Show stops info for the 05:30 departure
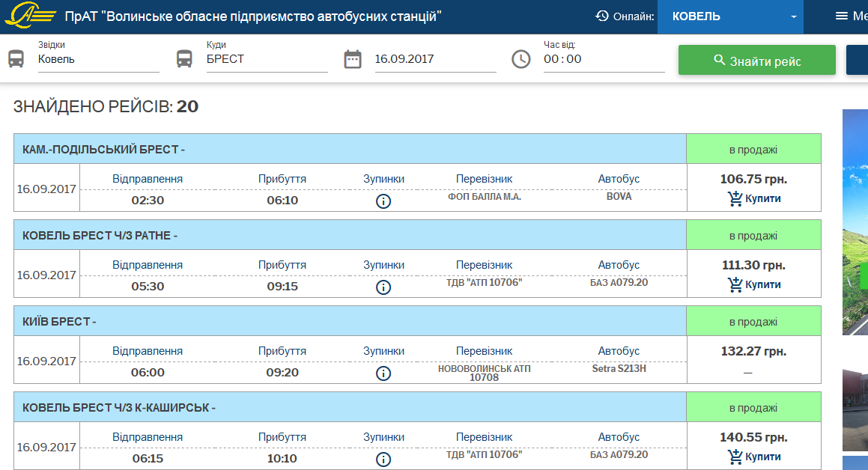Image resolution: width=868 pixels, height=470 pixels. click(383, 287)
